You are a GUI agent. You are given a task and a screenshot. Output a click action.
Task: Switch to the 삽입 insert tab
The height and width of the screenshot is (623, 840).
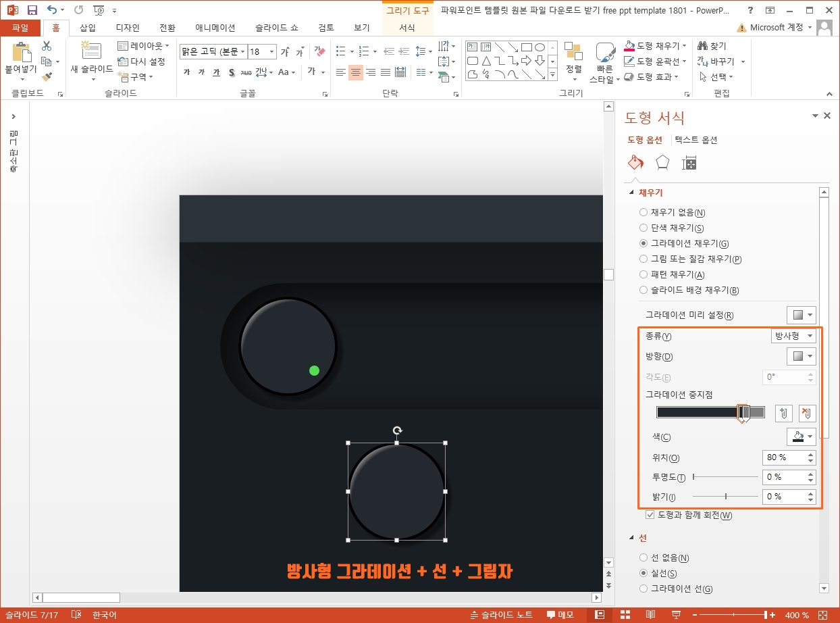(88, 28)
